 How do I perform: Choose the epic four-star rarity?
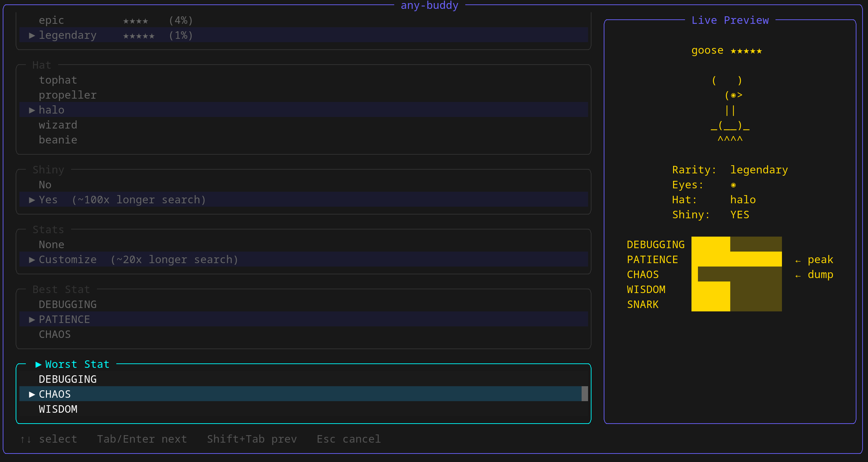click(52, 20)
